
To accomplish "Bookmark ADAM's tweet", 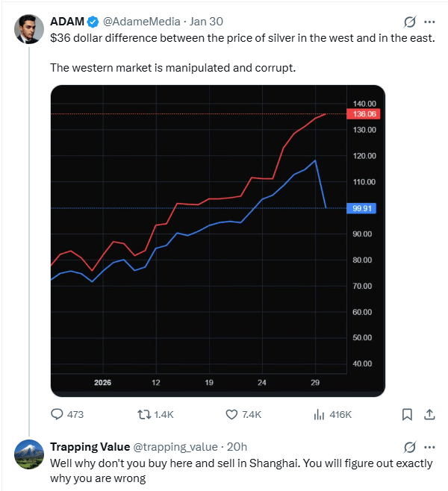I will click(x=407, y=414).
